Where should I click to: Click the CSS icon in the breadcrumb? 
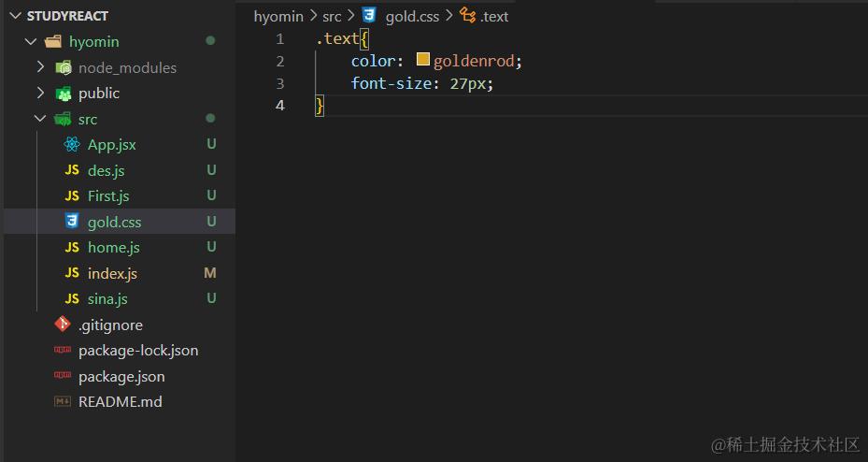point(369,15)
